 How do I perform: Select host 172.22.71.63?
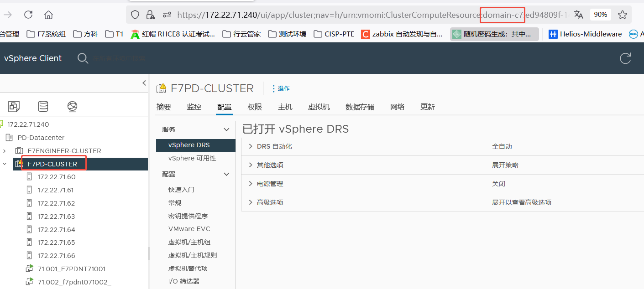point(56,217)
